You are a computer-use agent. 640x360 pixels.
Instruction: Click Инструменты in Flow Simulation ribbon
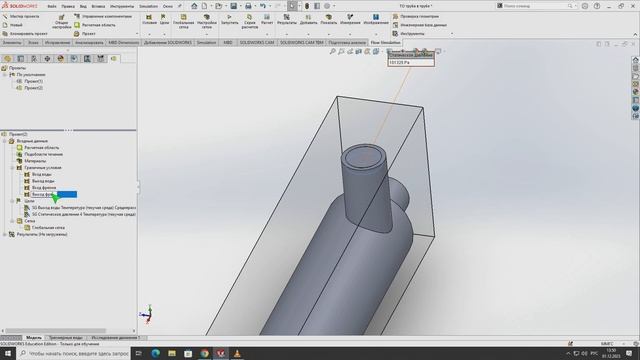tap(408, 34)
